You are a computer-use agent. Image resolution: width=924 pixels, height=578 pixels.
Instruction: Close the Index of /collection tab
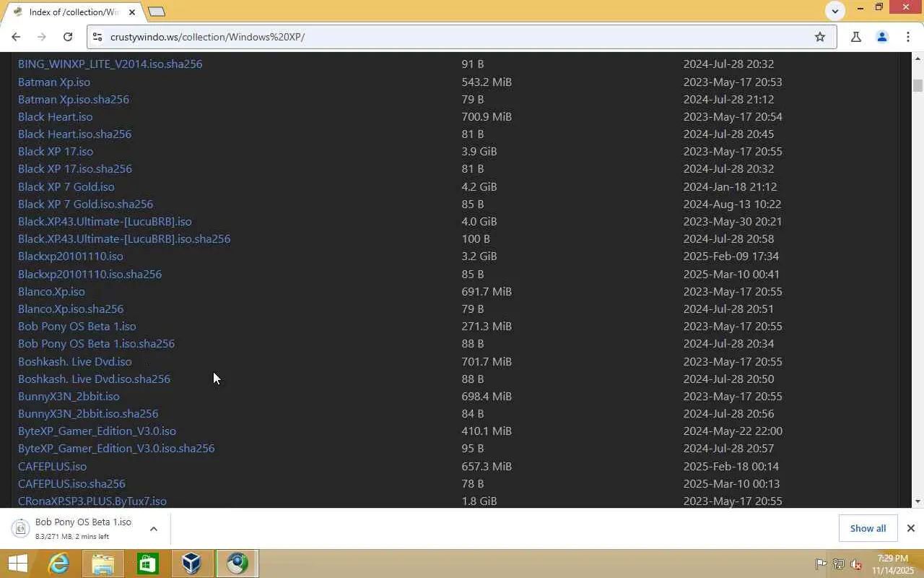click(x=132, y=12)
